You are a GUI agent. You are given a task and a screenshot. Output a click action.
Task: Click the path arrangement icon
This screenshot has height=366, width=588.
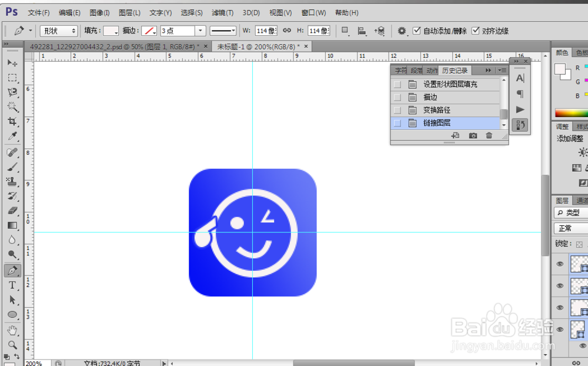click(x=379, y=31)
